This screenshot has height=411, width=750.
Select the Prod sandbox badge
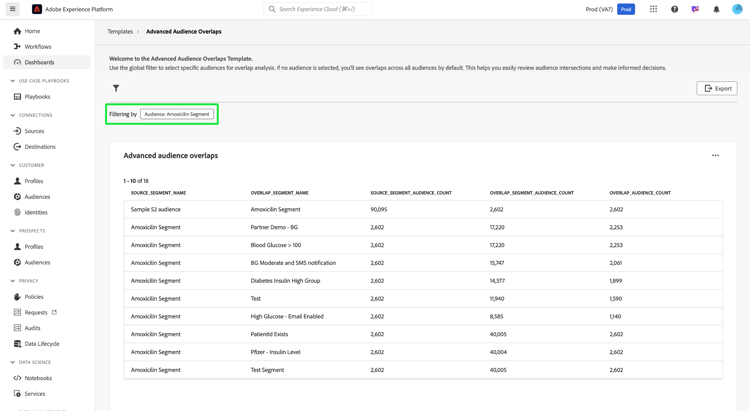626,9
